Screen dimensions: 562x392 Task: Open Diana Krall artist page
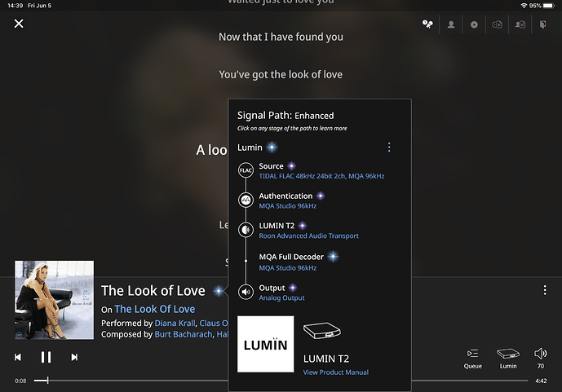pos(175,324)
